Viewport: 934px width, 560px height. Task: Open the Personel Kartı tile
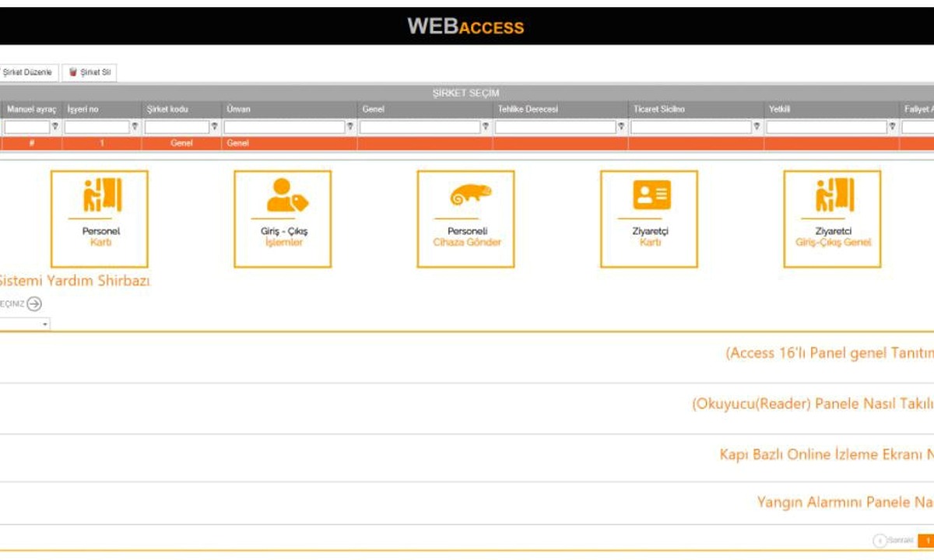(x=100, y=219)
